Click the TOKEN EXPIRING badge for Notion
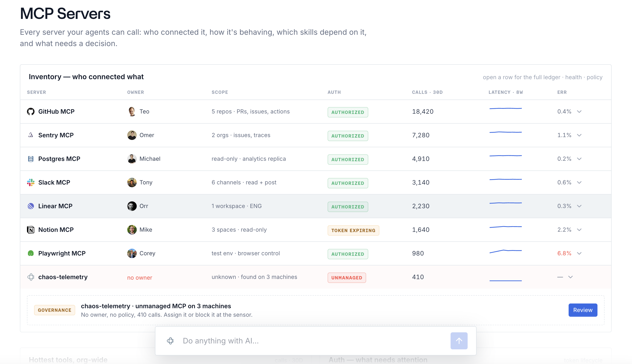The height and width of the screenshot is (364, 632). [353, 230]
